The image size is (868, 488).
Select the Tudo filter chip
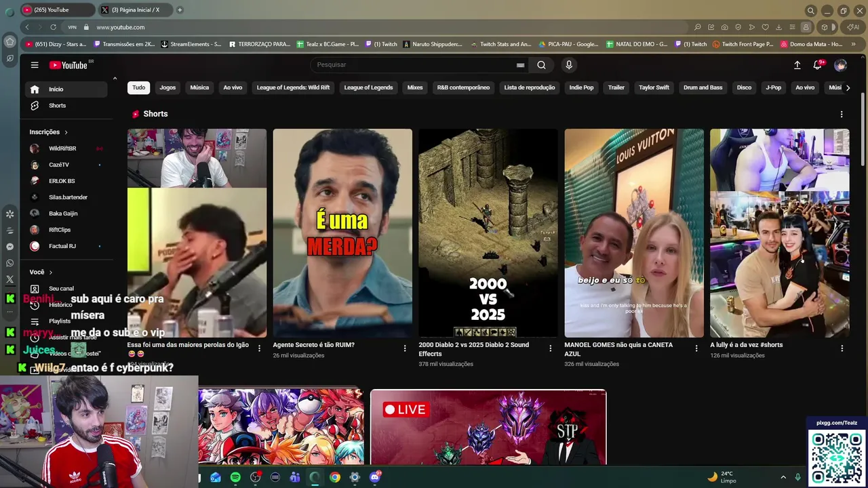coord(138,87)
